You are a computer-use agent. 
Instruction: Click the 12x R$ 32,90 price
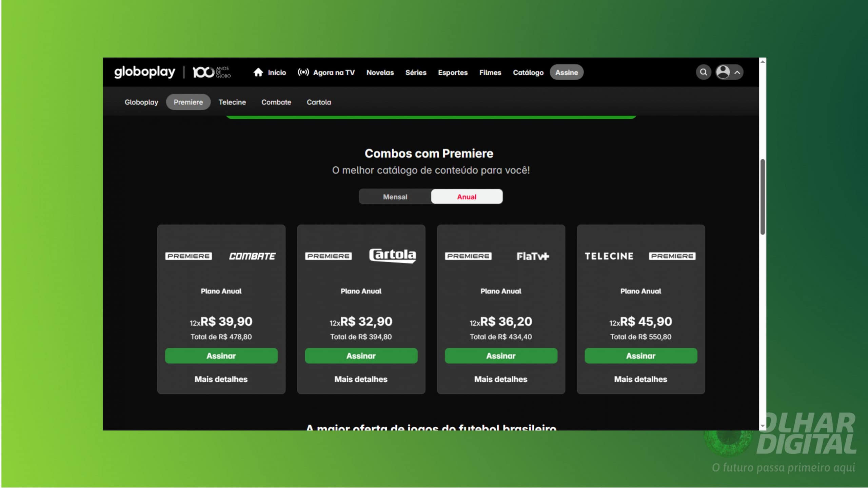tap(361, 321)
